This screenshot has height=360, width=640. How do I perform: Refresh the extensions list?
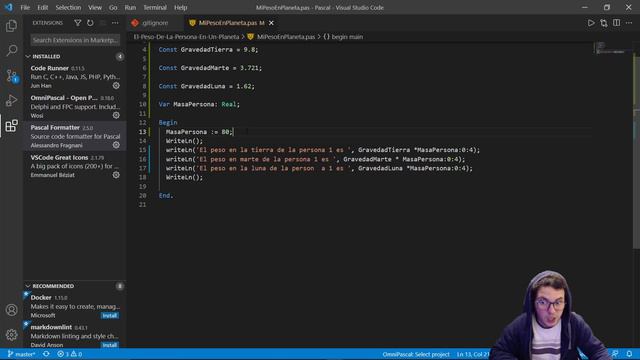click(x=90, y=23)
